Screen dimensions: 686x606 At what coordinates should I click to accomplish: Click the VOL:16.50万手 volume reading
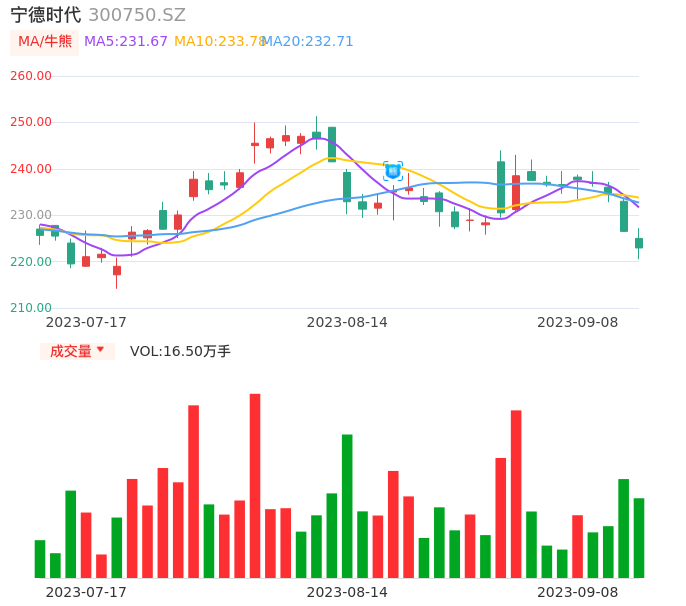[180, 351]
